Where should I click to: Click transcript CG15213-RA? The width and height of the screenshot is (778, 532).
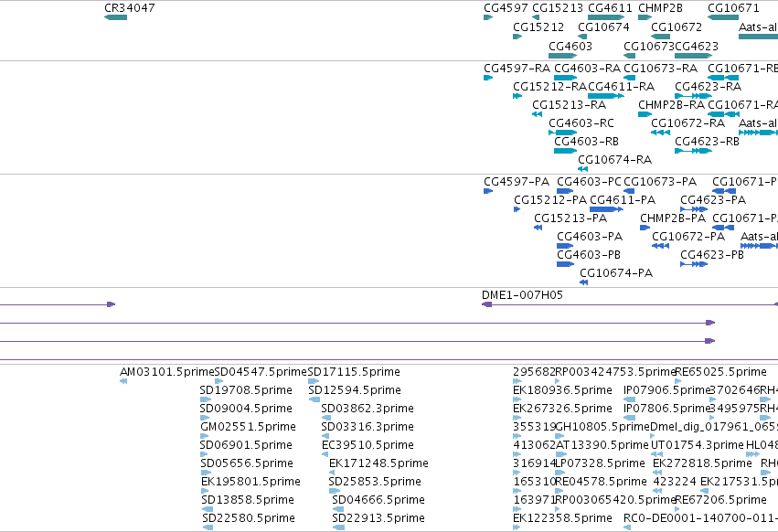pos(569,105)
